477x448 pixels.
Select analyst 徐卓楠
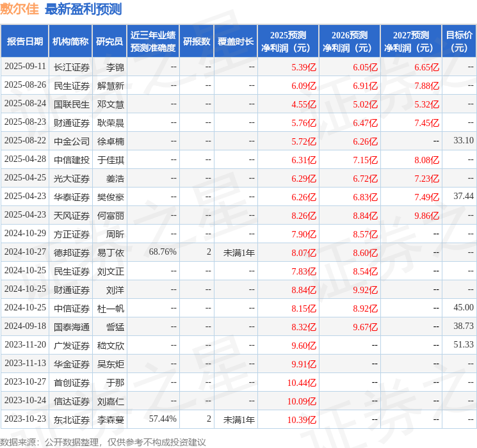point(110,141)
